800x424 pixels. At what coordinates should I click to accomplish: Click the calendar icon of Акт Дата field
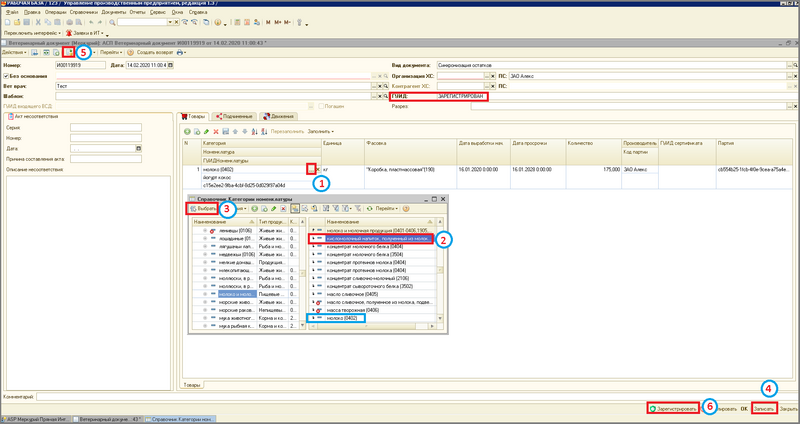(138, 148)
